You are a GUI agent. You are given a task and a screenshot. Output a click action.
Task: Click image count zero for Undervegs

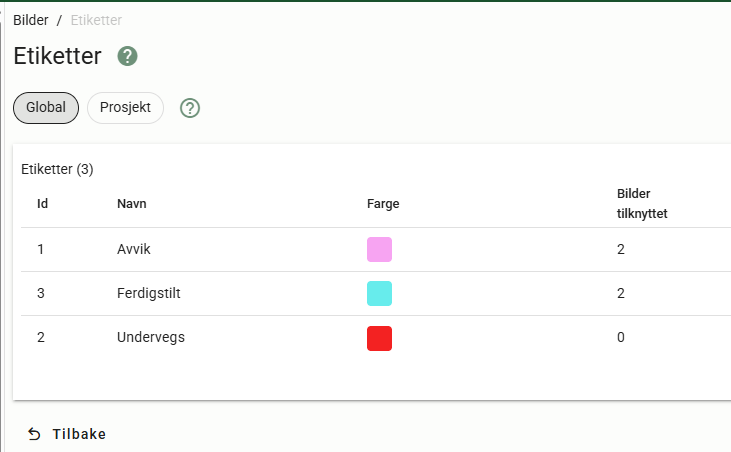621,338
